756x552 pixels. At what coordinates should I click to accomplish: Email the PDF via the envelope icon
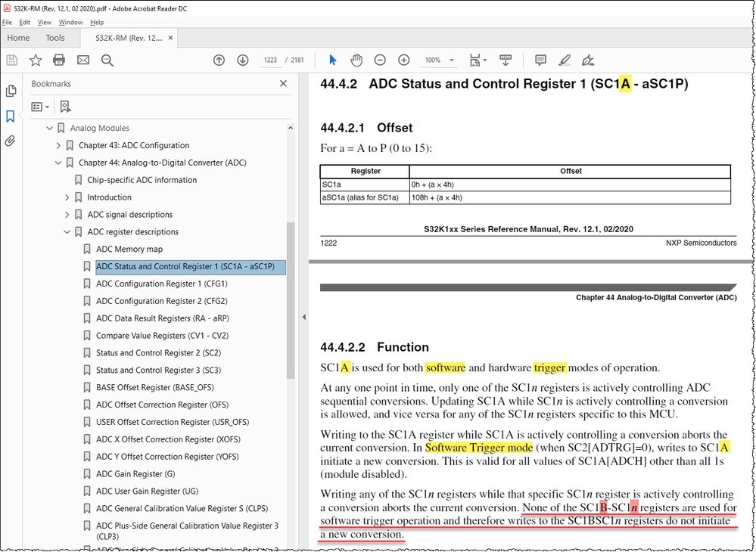(82, 60)
